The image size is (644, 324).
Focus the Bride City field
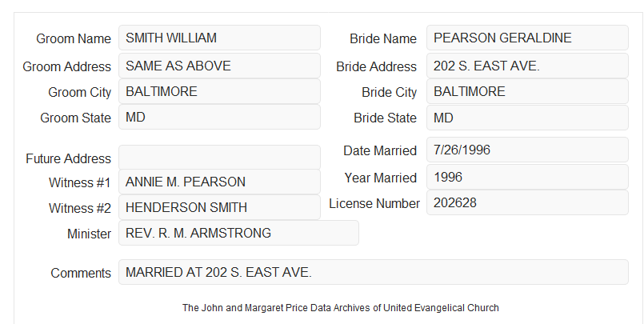point(527,91)
